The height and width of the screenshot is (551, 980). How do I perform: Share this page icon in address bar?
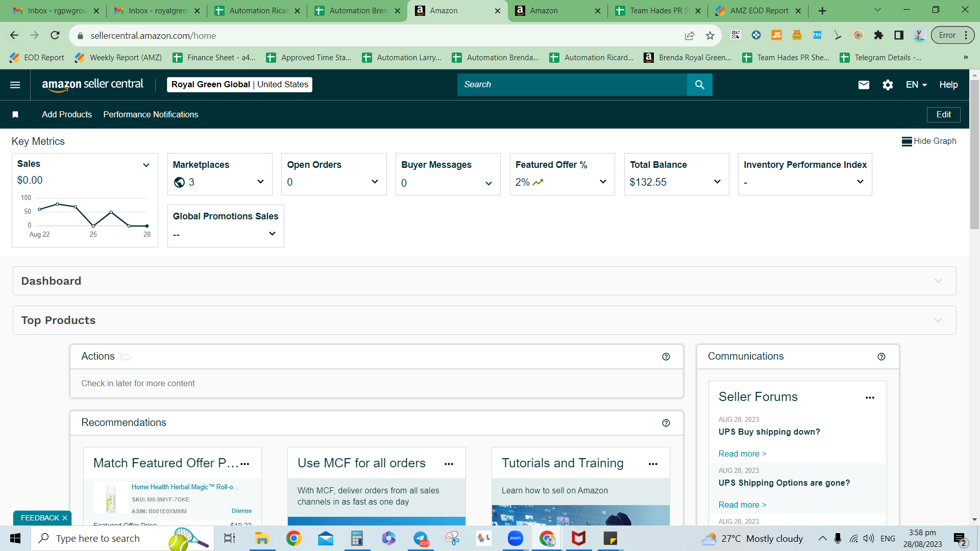point(690,35)
